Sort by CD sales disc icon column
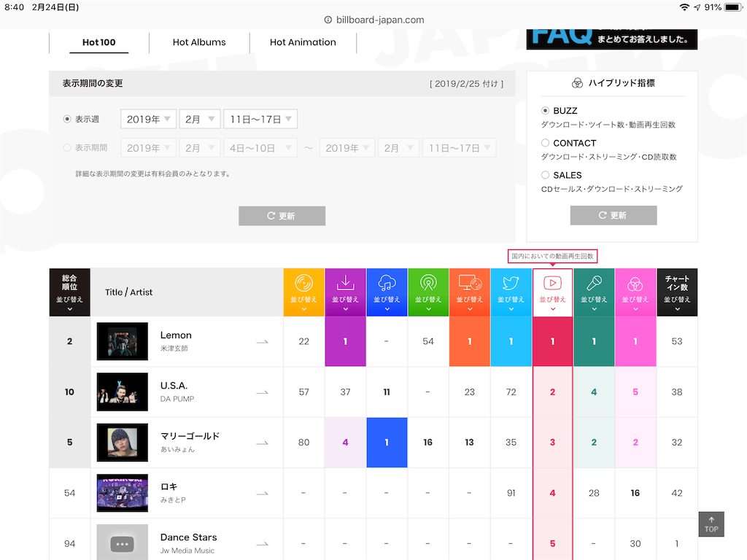Screen dimensions: 747x560 [304, 292]
